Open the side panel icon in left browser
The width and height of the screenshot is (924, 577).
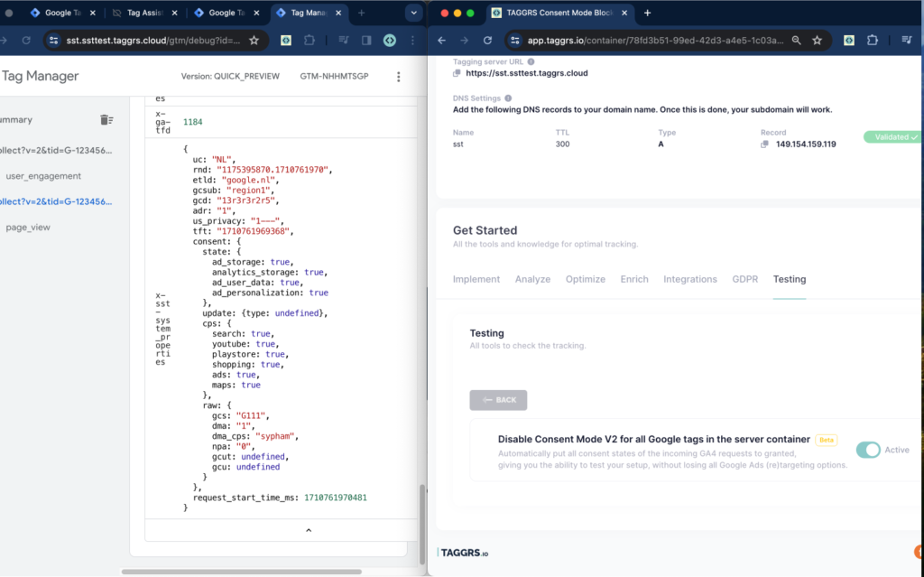click(x=366, y=40)
